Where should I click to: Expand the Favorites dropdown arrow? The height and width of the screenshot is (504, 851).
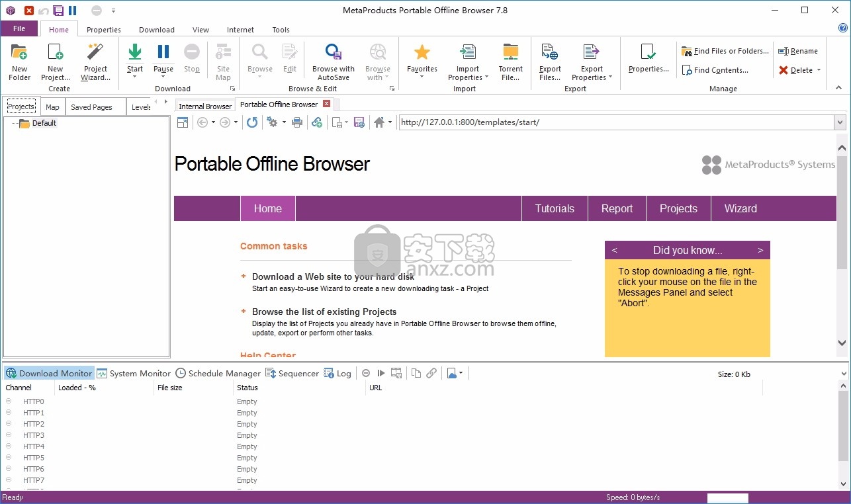(x=422, y=77)
